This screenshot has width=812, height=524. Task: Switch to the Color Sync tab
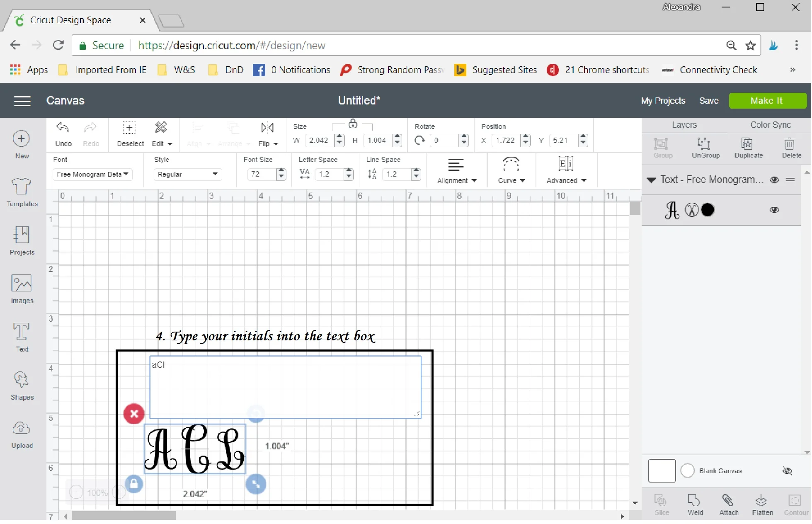[770, 125]
